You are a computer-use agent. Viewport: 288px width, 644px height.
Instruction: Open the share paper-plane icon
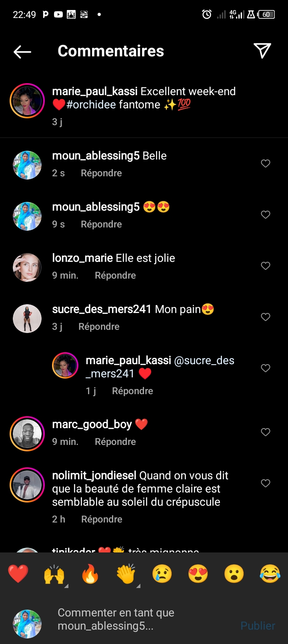pyautogui.click(x=262, y=51)
